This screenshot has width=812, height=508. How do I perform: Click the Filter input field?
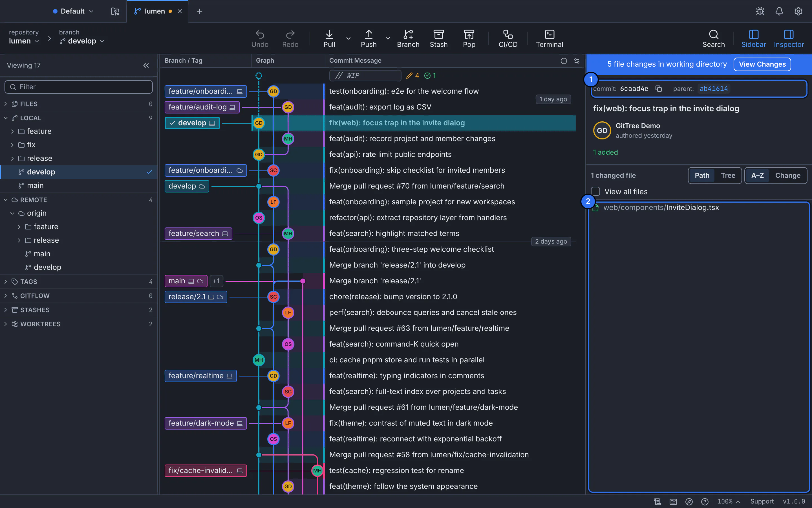[x=78, y=87]
